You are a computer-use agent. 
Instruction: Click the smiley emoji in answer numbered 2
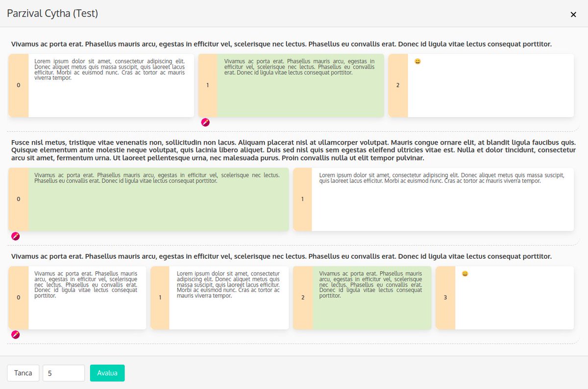(417, 62)
